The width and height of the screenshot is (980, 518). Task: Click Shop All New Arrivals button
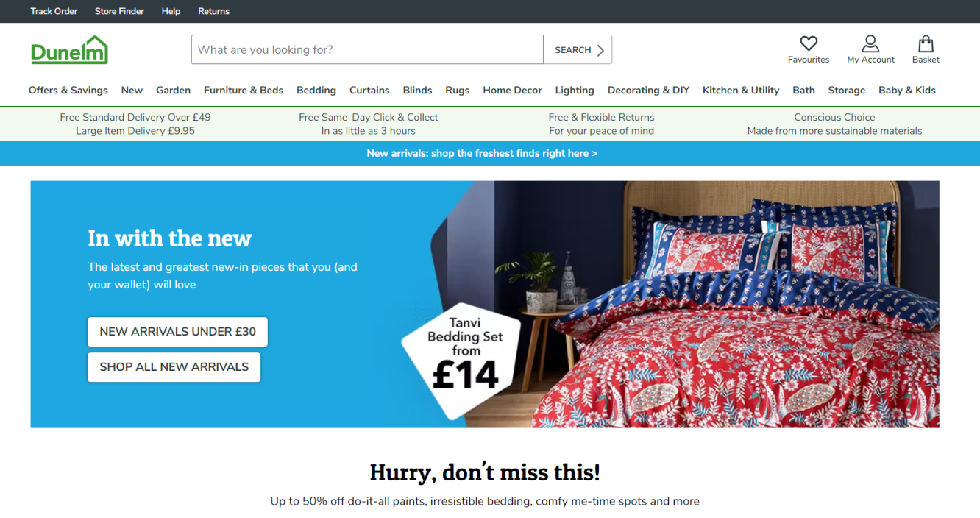[x=174, y=367]
